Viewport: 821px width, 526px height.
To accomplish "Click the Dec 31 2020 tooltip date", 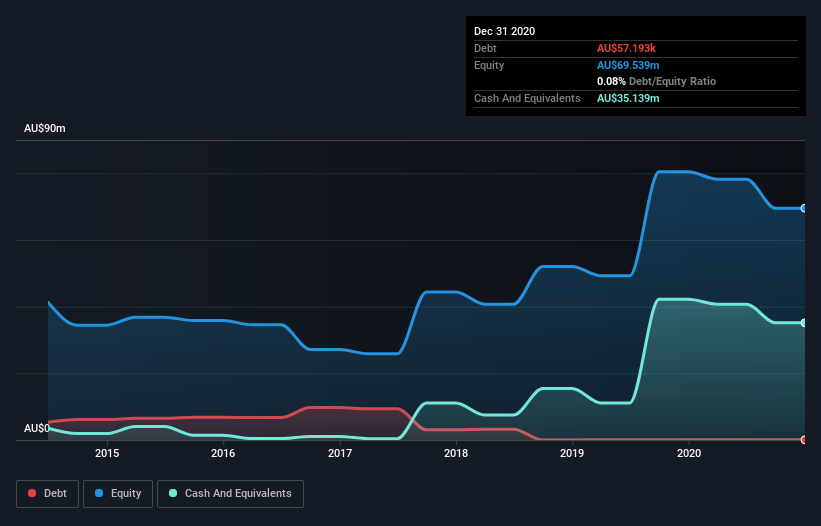I will (504, 31).
